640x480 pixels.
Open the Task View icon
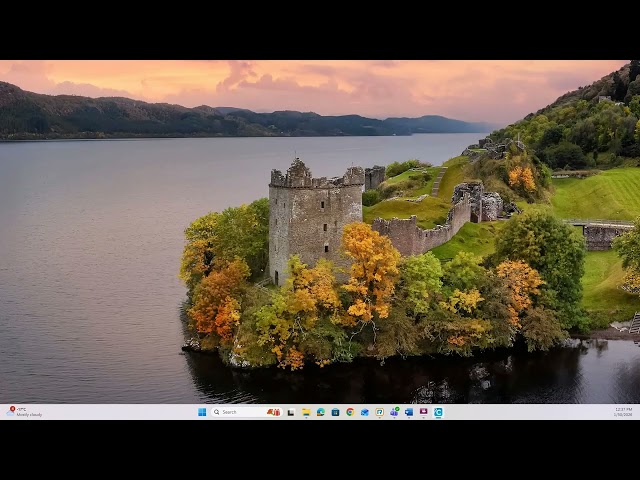(291, 412)
